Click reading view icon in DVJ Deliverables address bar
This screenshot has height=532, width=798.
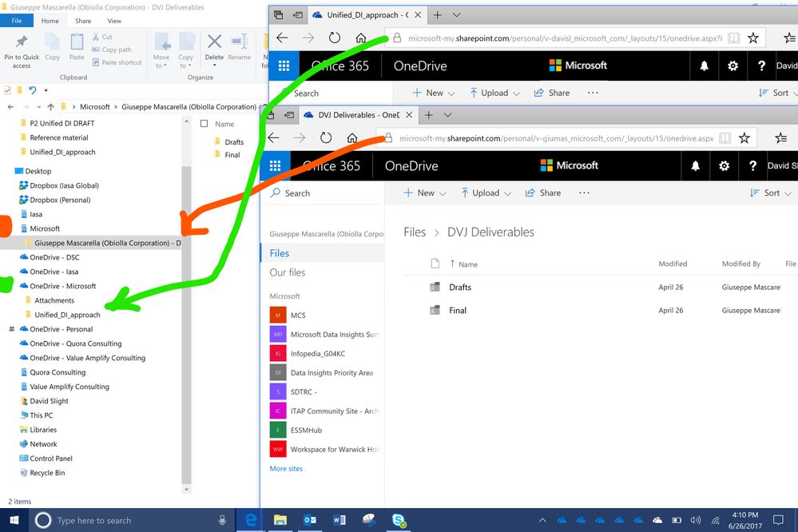[725, 138]
